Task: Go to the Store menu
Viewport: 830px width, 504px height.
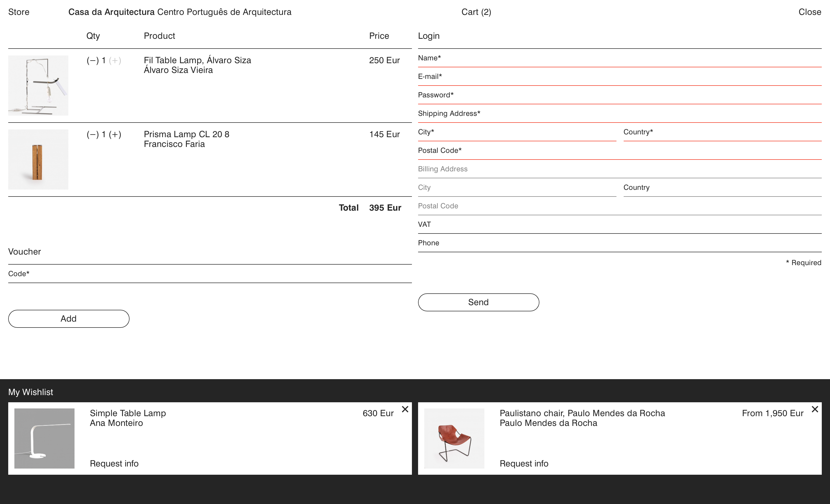Action: pos(19,12)
